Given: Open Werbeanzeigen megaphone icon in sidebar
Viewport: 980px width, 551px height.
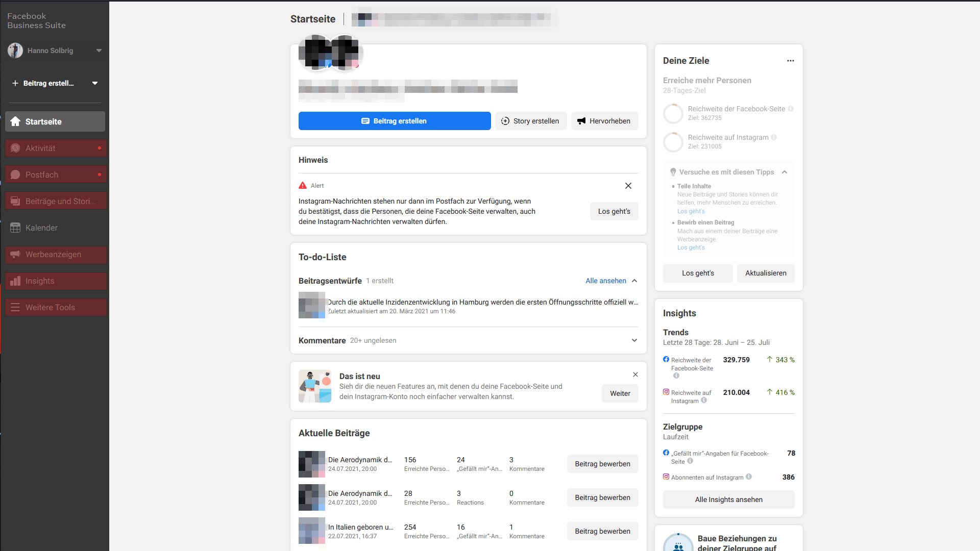Looking at the screenshot, I should pos(15,254).
